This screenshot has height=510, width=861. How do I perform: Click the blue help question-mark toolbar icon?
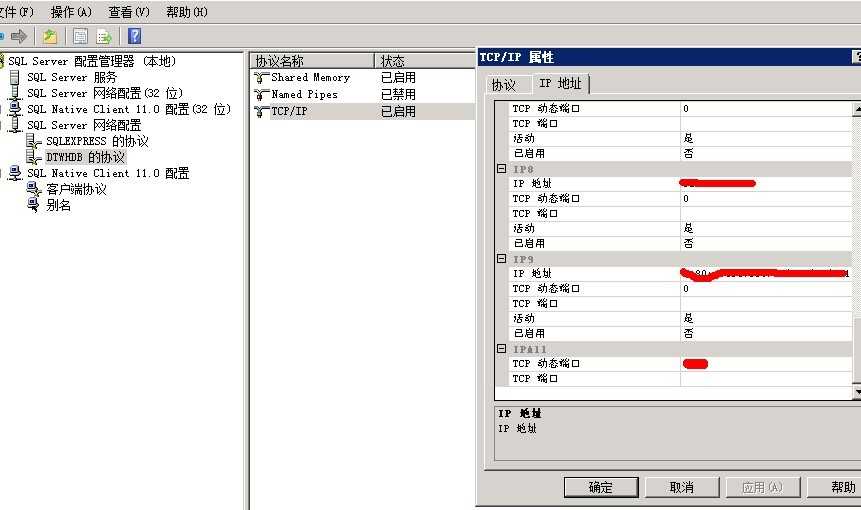click(x=135, y=36)
